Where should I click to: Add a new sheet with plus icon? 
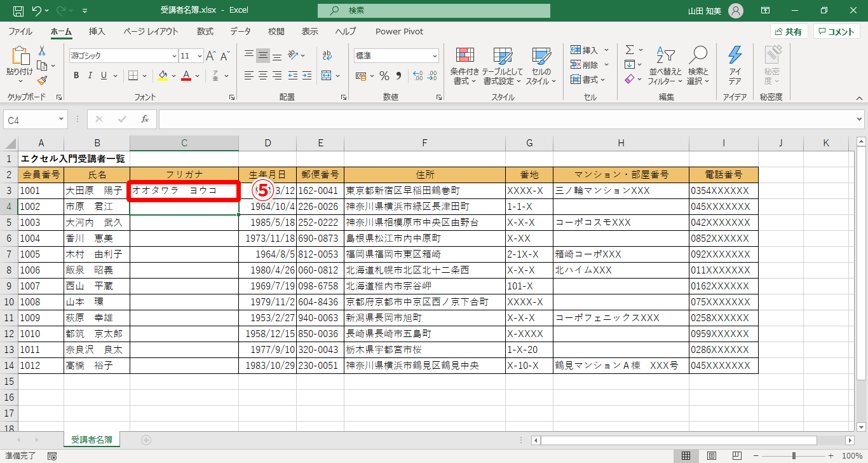[146, 439]
